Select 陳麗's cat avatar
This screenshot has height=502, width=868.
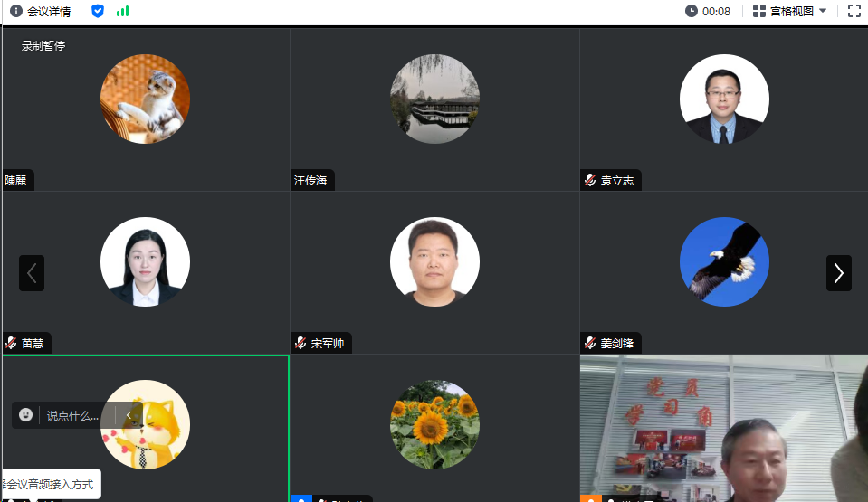(x=145, y=99)
